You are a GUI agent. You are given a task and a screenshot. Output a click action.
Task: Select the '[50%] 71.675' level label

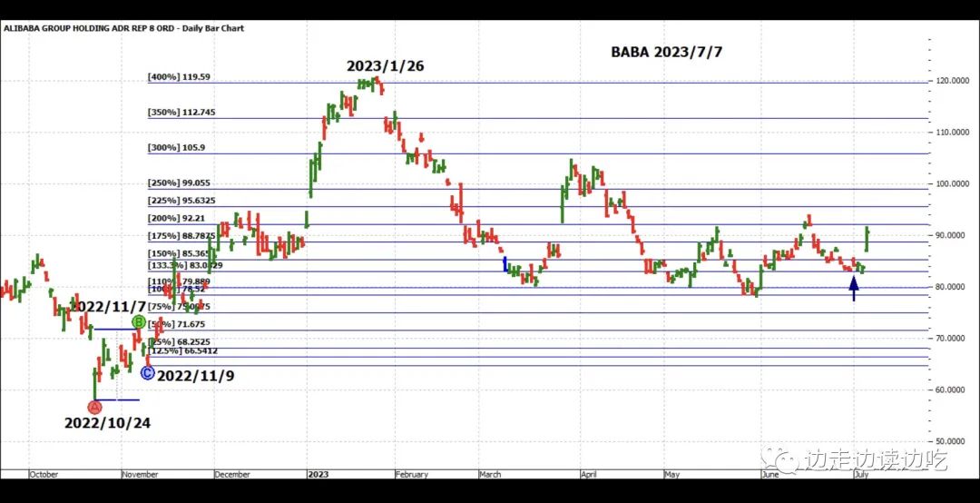pos(176,324)
